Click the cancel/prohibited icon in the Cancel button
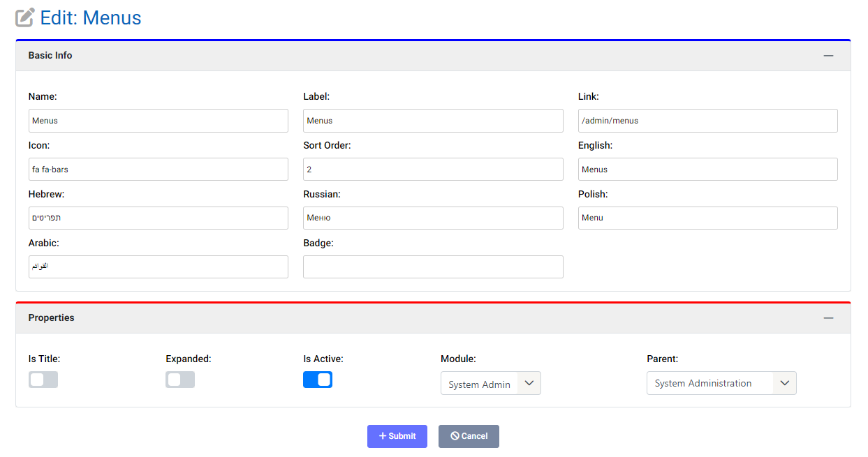The width and height of the screenshot is (868, 457). [455, 436]
